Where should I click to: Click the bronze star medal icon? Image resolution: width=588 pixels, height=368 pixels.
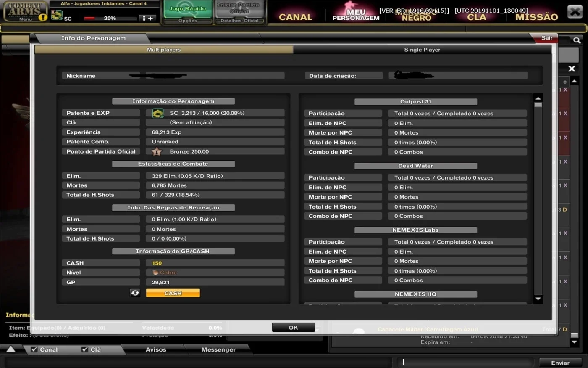pos(157,151)
